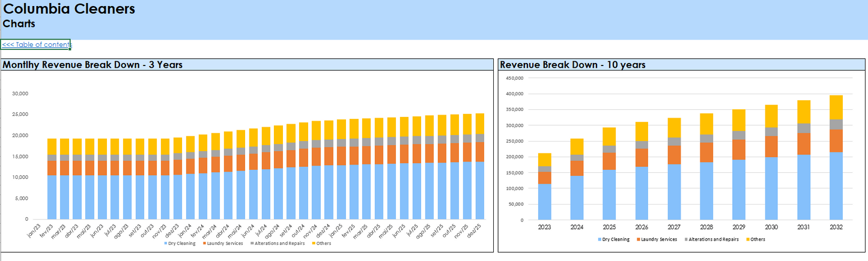
Task: Select the Columbia Cleaners title cell
Action: click(69, 9)
